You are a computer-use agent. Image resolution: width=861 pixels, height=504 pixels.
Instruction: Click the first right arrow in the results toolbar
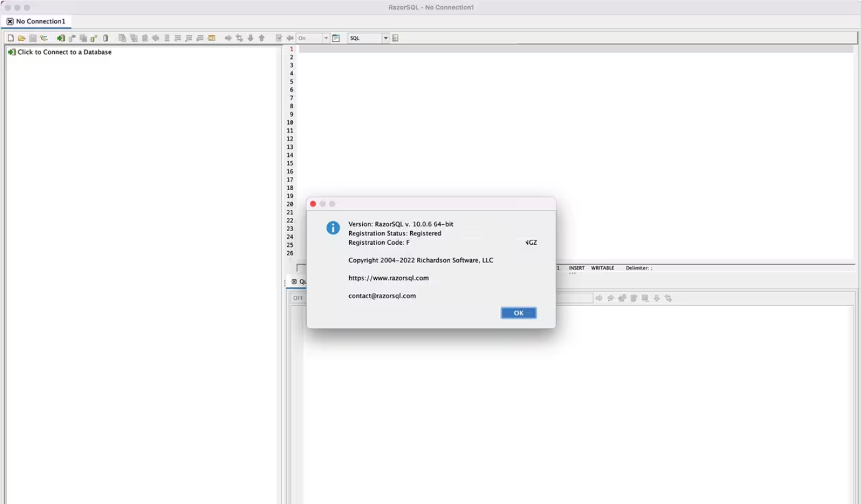pos(599,298)
